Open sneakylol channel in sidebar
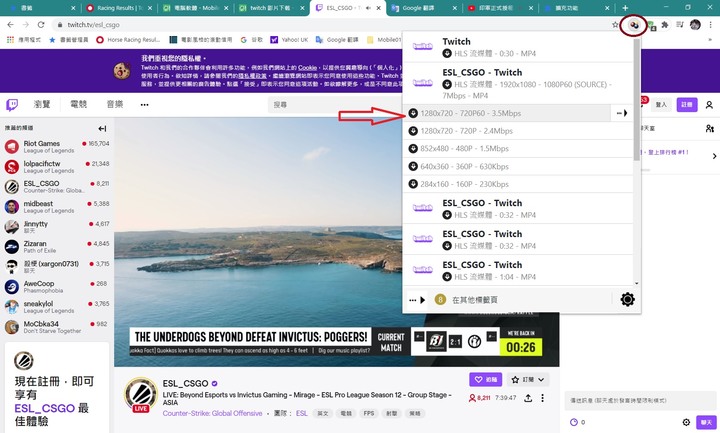 (x=57, y=307)
